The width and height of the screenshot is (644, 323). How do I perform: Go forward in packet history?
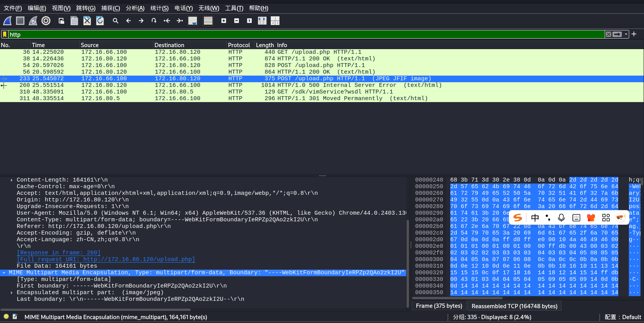(x=141, y=21)
